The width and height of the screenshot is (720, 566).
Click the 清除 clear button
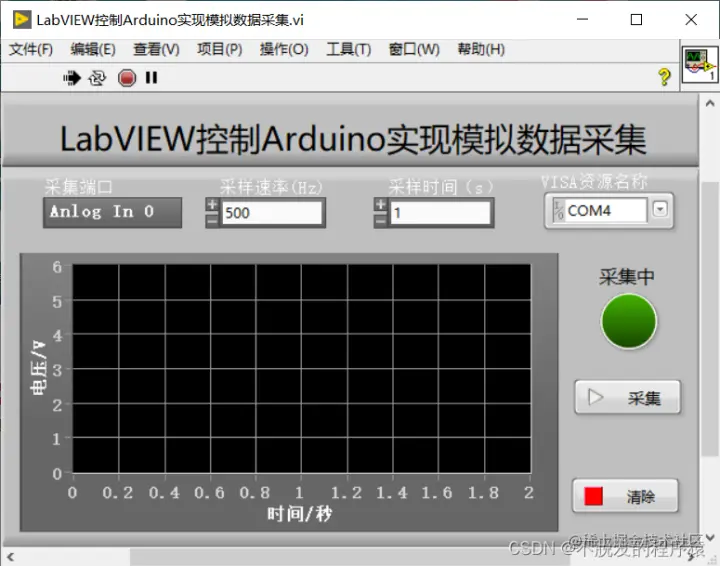(625, 496)
